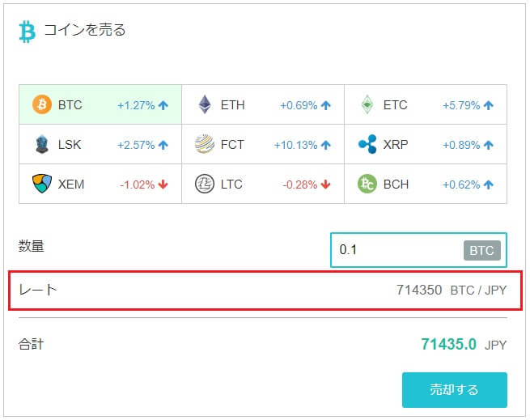Click the 714350 rate value

click(x=419, y=290)
